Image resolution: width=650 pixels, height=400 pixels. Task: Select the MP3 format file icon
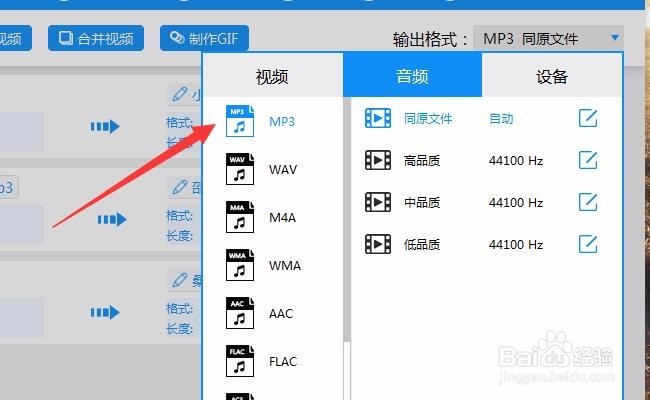pos(240,121)
